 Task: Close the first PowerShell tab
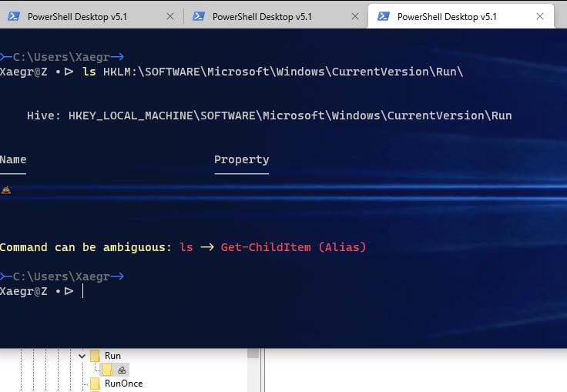tap(170, 16)
